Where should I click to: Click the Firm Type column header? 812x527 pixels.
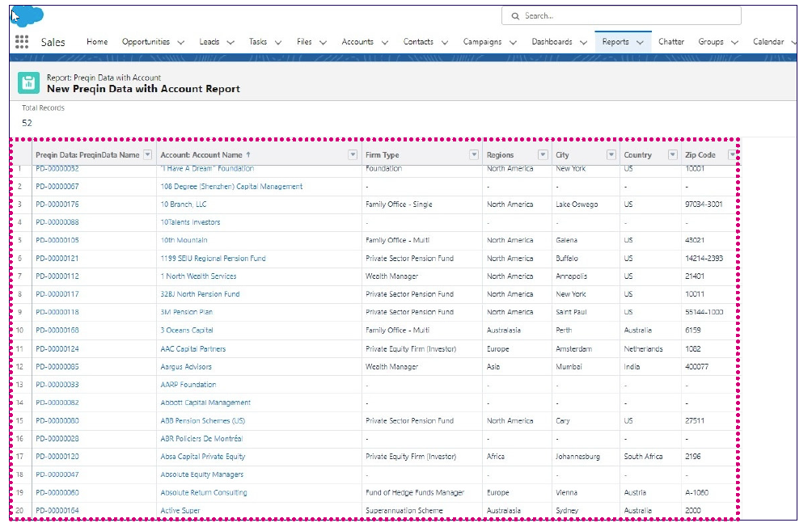tap(383, 155)
